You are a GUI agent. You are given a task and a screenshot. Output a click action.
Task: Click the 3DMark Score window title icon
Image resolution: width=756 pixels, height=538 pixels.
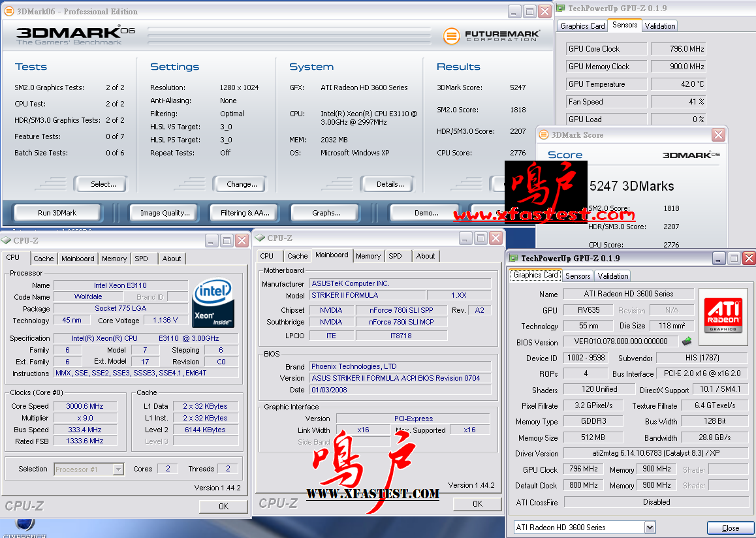click(543, 135)
